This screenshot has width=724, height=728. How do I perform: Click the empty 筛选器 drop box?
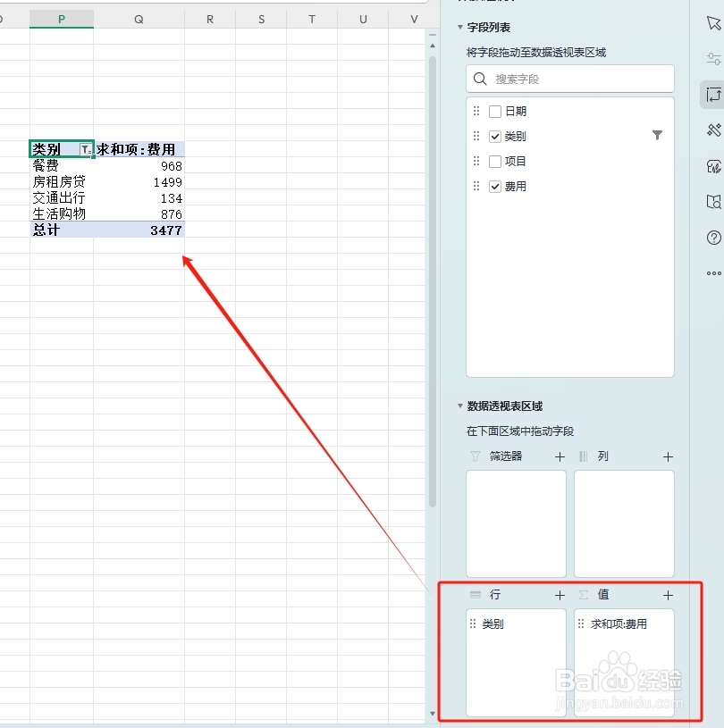point(516,523)
